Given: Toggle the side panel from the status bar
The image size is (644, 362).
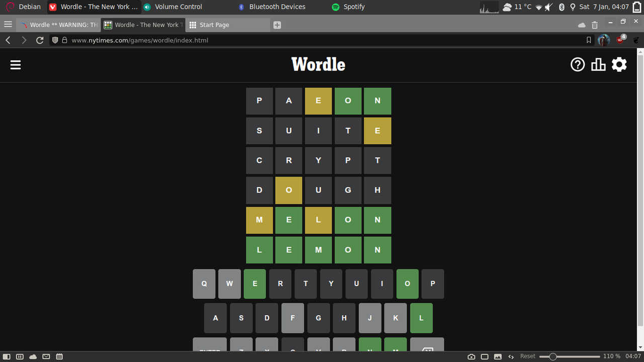Looking at the screenshot, I should coord(7,356).
